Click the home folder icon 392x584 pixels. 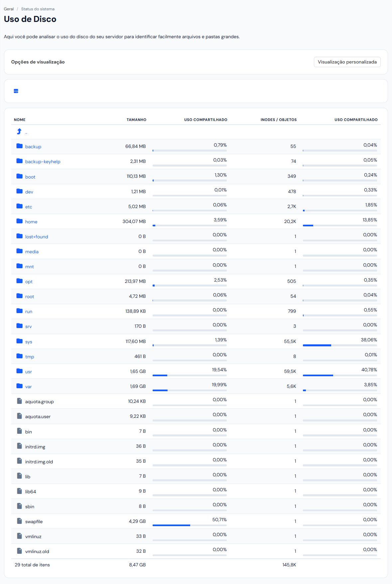20,221
